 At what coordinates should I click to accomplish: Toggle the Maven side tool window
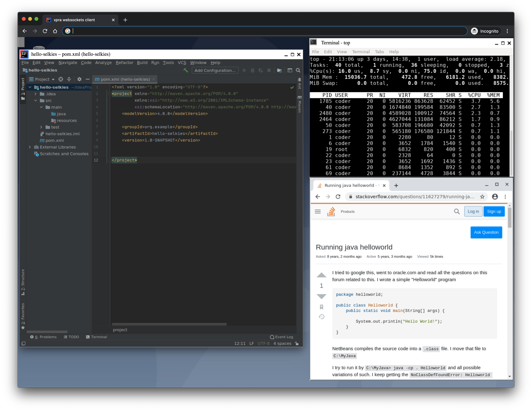299,104
